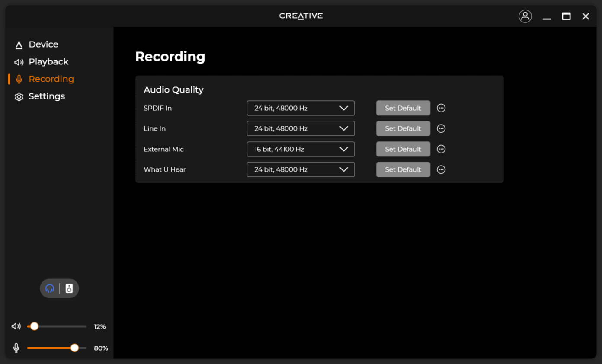
Task: Click the user account icon
Action: tap(525, 16)
